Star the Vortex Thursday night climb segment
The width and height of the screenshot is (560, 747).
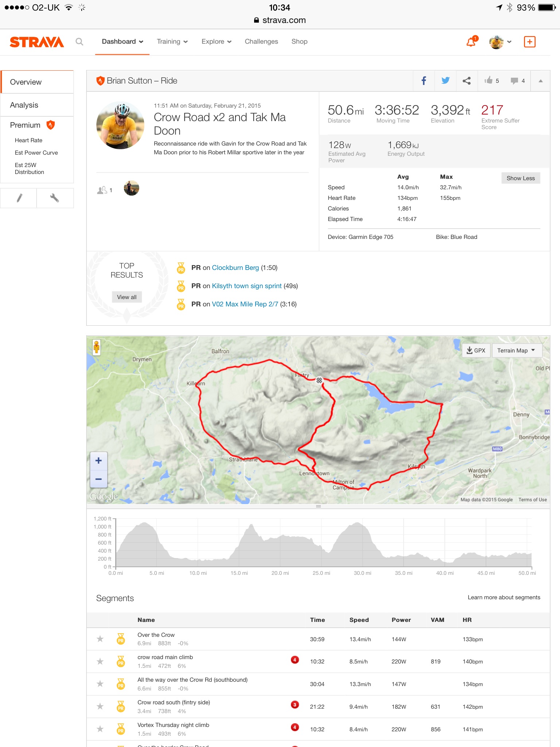coord(100,729)
